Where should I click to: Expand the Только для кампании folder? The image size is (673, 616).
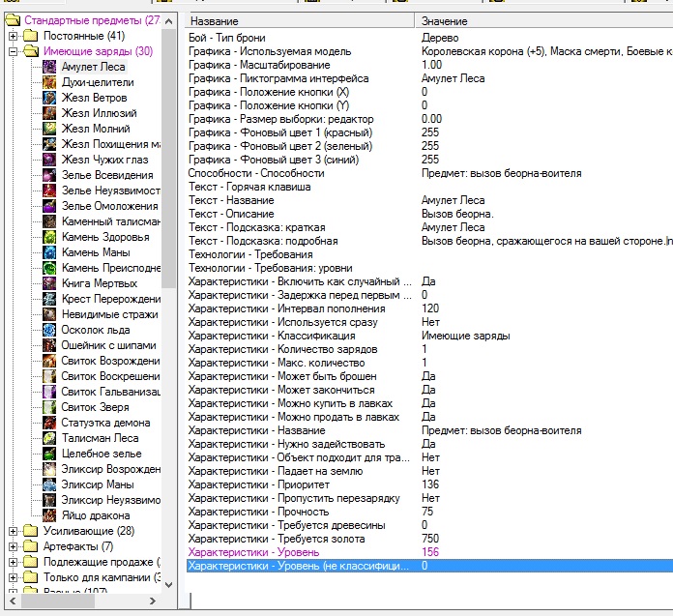(x=13, y=577)
